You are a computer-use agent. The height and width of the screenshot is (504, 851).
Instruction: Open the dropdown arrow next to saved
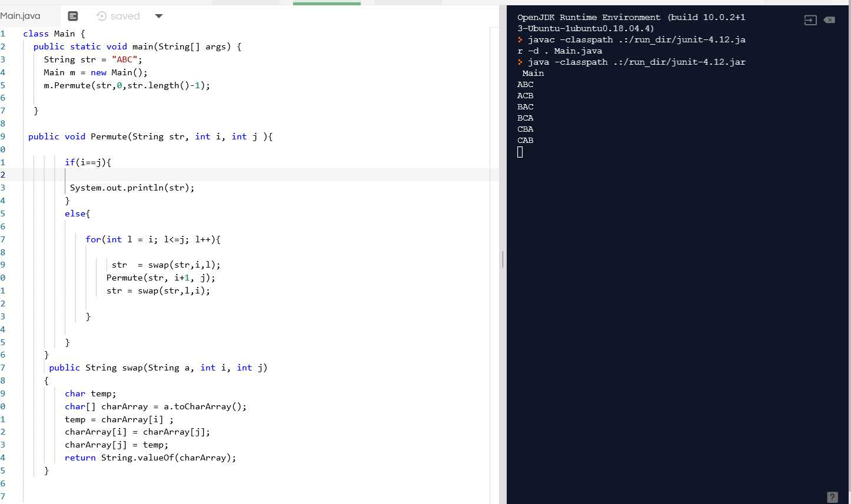[x=158, y=16]
